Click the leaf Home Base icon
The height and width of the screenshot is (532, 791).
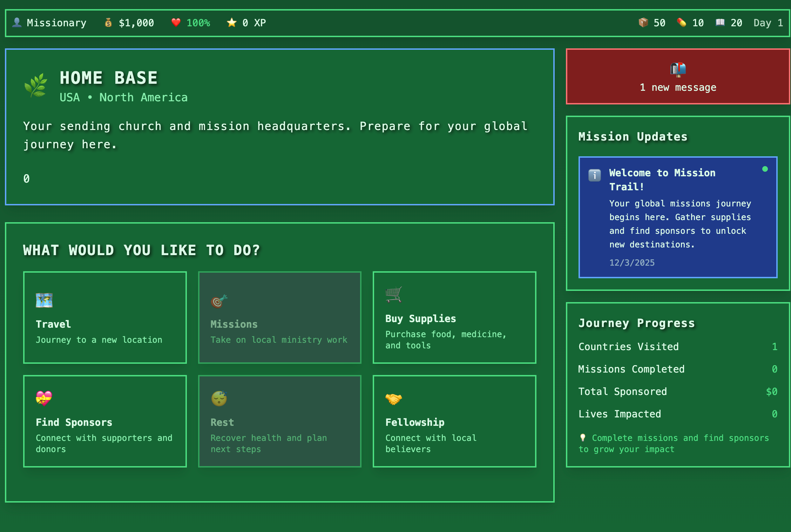(36, 85)
